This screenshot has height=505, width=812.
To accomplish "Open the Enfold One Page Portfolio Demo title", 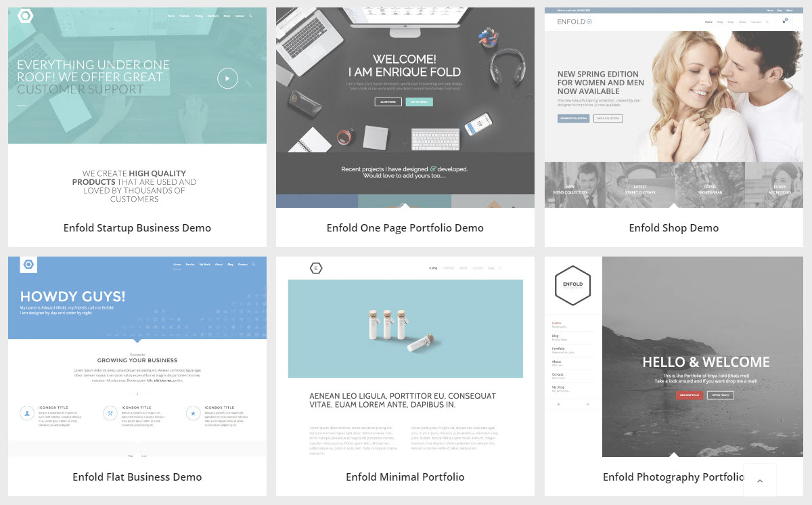I will point(405,228).
